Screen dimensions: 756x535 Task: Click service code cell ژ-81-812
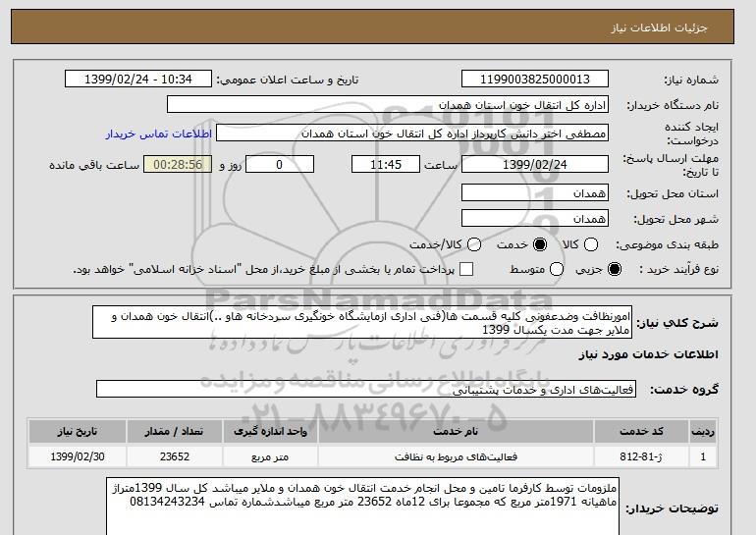[x=641, y=456]
